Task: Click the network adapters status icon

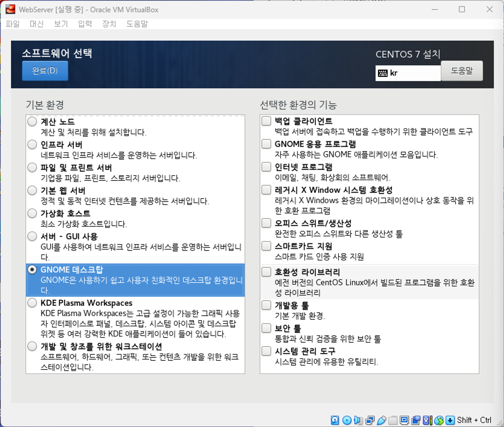Action: 370,420
